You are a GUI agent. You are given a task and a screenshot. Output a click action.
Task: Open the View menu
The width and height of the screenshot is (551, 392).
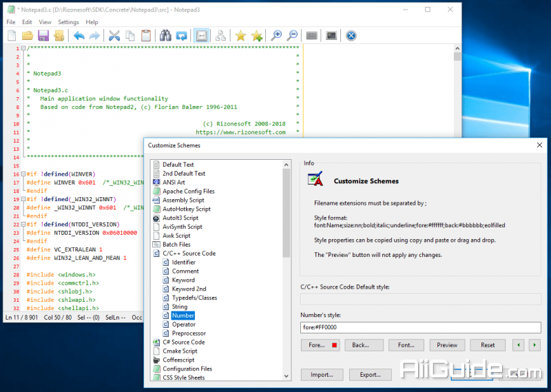(x=45, y=22)
